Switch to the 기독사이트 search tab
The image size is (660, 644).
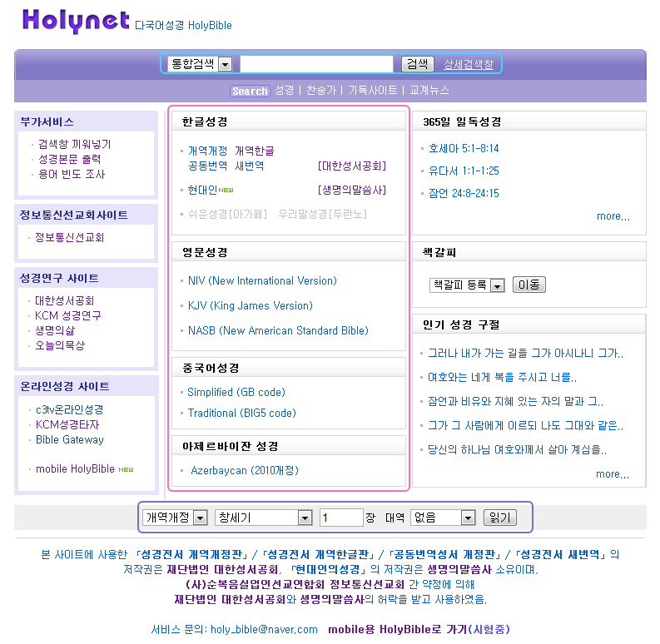tap(372, 90)
